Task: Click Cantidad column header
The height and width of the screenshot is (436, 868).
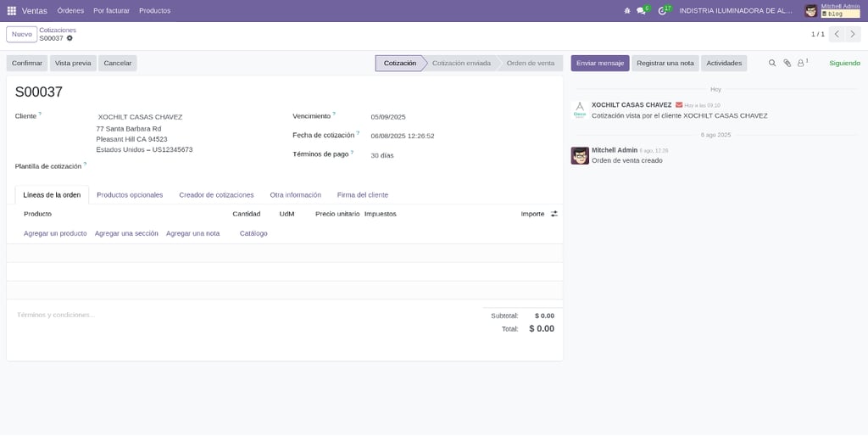Action: click(247, 214)
